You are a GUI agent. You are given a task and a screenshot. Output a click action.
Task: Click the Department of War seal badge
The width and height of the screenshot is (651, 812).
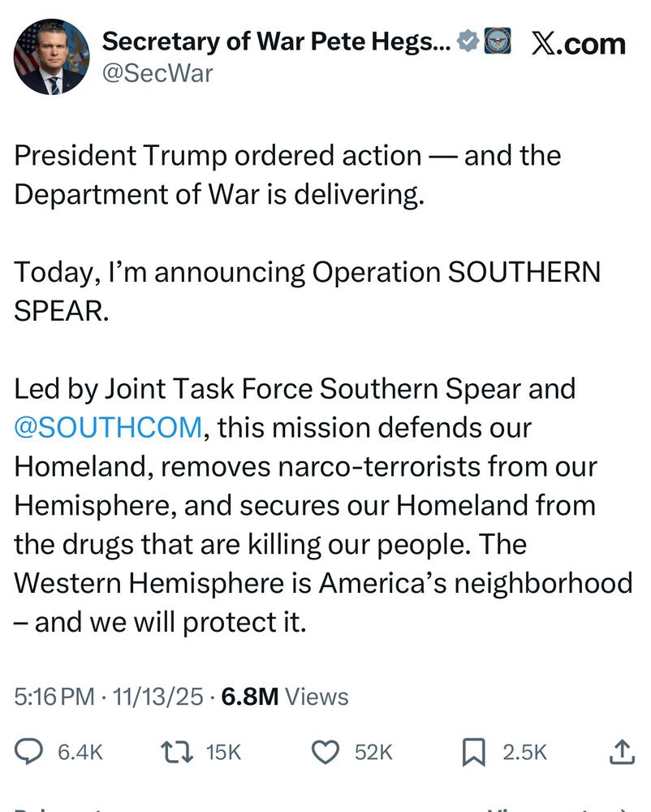coord(497,41)
